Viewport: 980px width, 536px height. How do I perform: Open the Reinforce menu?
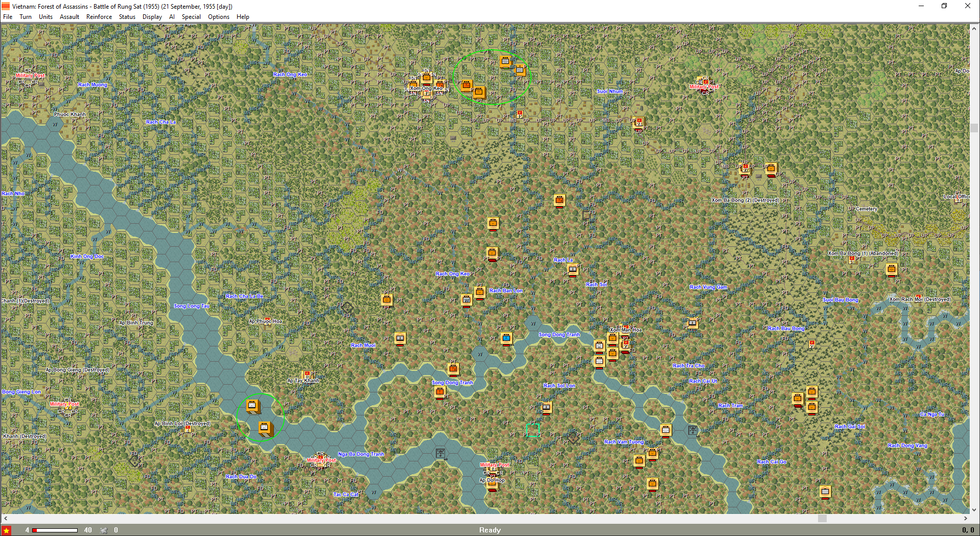click(99, 17)
